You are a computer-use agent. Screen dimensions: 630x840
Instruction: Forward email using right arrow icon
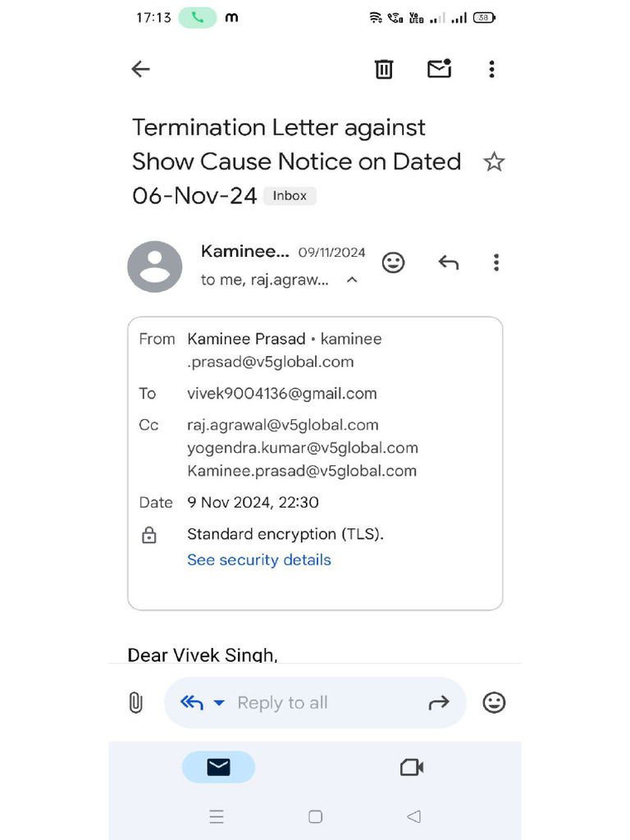(x=439, y=702)
